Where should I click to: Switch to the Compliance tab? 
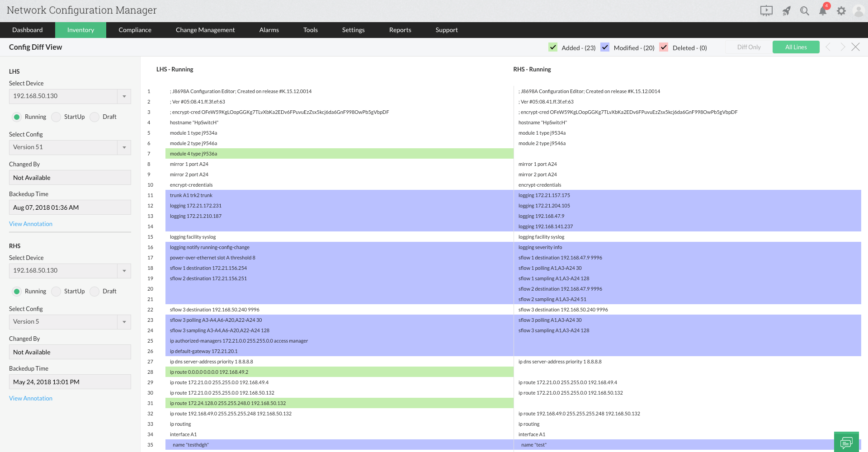135,30
